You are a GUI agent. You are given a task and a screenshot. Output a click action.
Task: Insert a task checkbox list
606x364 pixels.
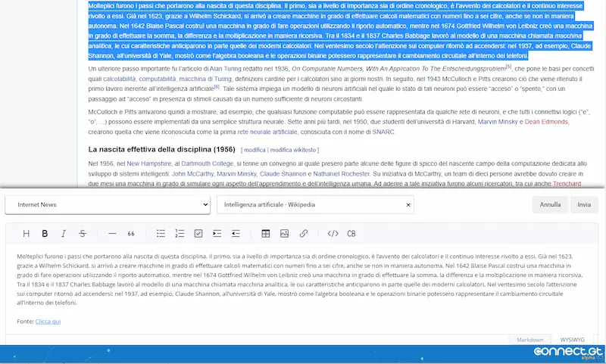click(198, 234)
